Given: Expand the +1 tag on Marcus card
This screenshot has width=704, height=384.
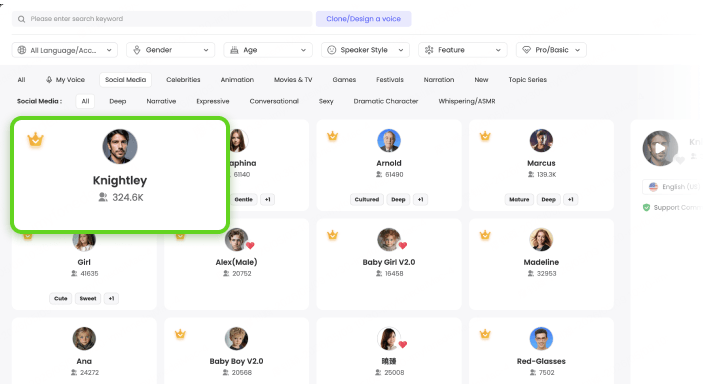Looking at the screenshot, I should click(x=570, y=199).
